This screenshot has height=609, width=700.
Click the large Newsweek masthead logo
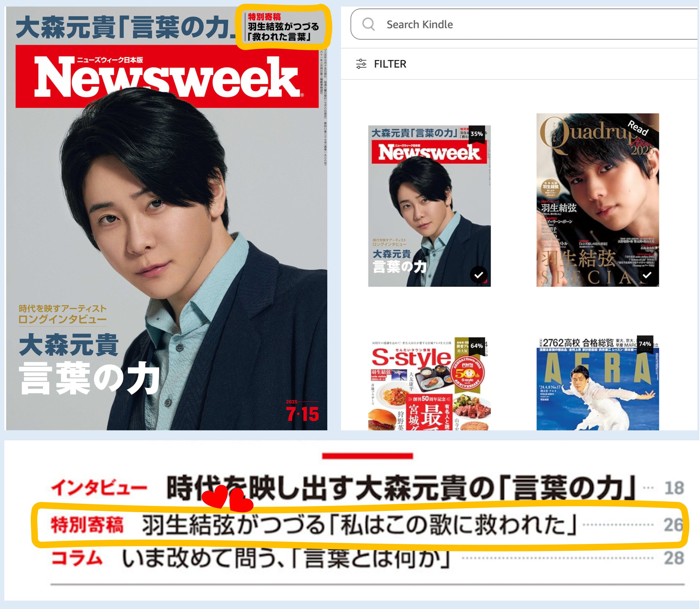coord(167,77)
